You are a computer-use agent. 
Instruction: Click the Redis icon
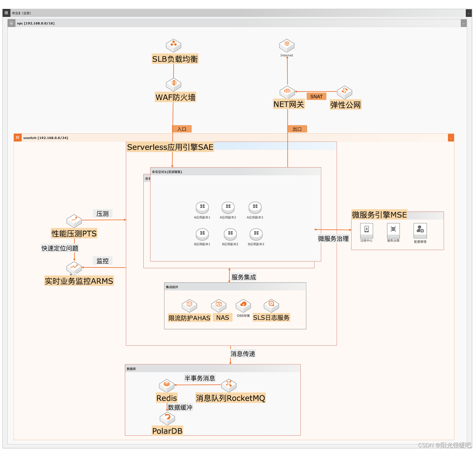(167, 386)
